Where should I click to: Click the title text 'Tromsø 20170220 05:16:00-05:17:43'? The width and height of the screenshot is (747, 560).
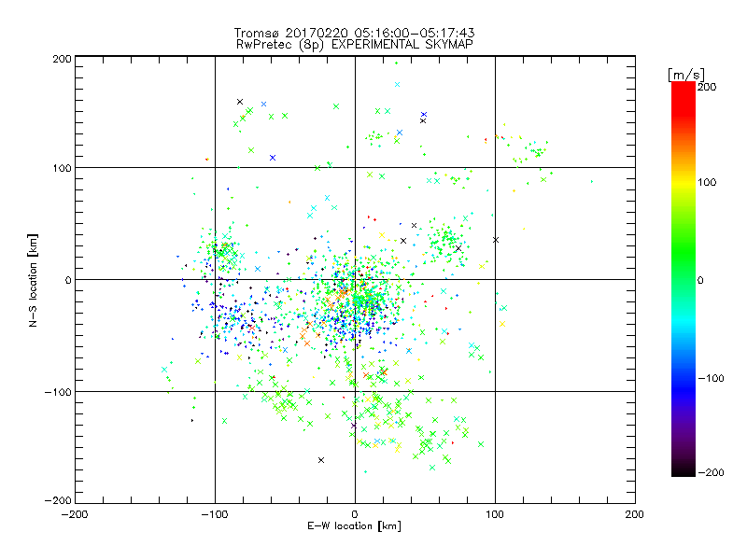(354, 33)
